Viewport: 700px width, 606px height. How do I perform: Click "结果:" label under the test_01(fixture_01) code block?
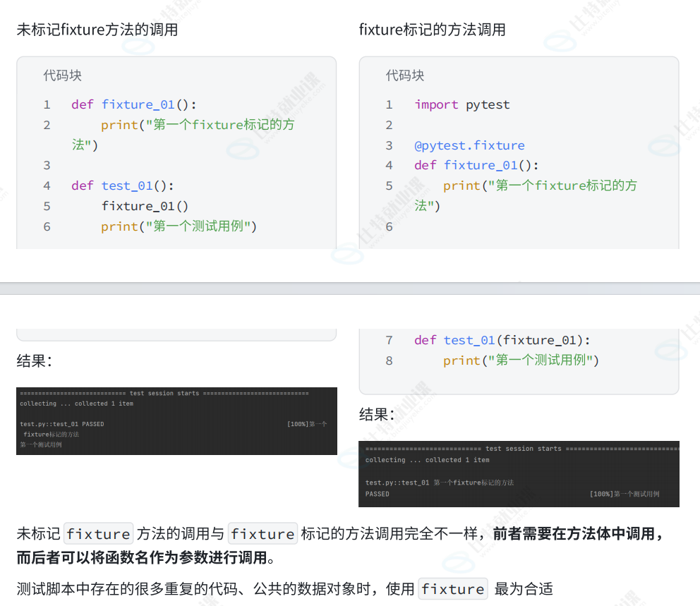pos(378,415)
